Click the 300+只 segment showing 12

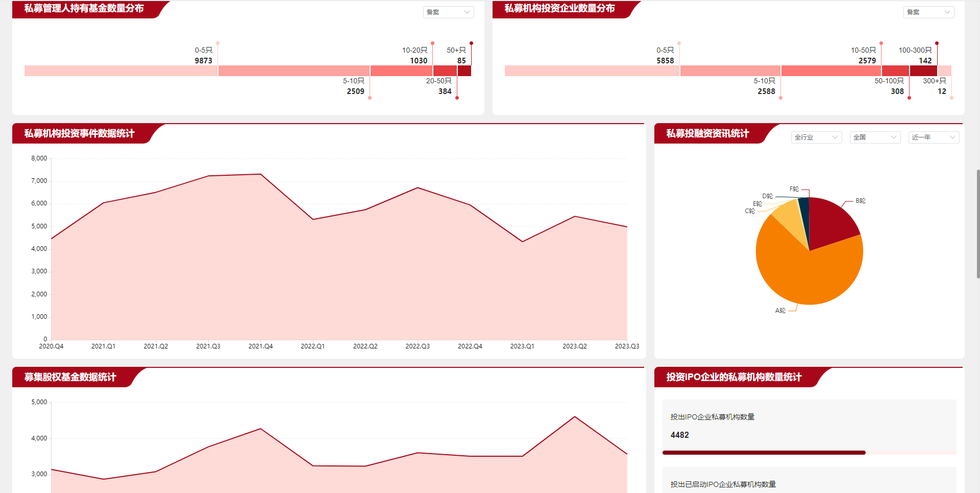point(945,71)
